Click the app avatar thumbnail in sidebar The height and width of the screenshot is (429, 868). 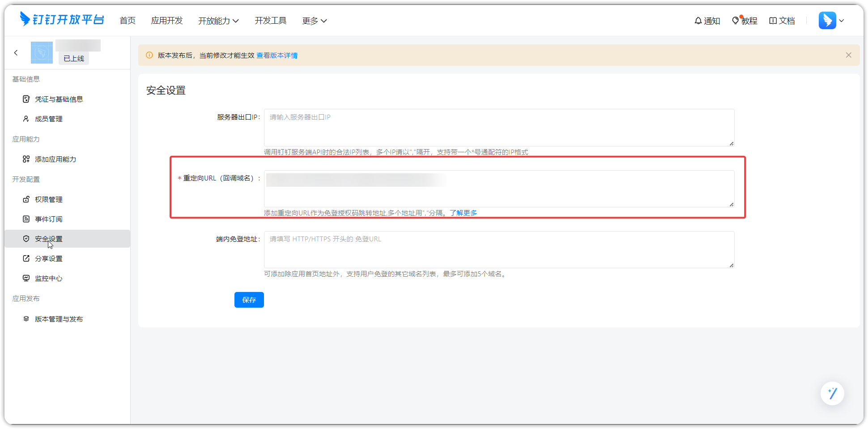click(42, 52)
